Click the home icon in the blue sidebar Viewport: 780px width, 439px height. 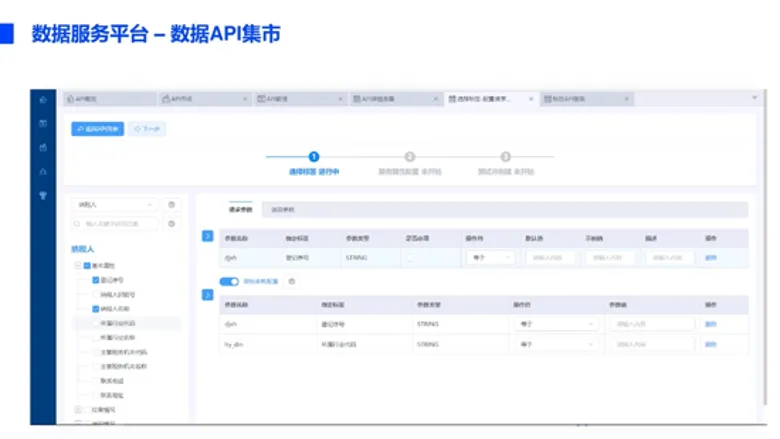43,99
